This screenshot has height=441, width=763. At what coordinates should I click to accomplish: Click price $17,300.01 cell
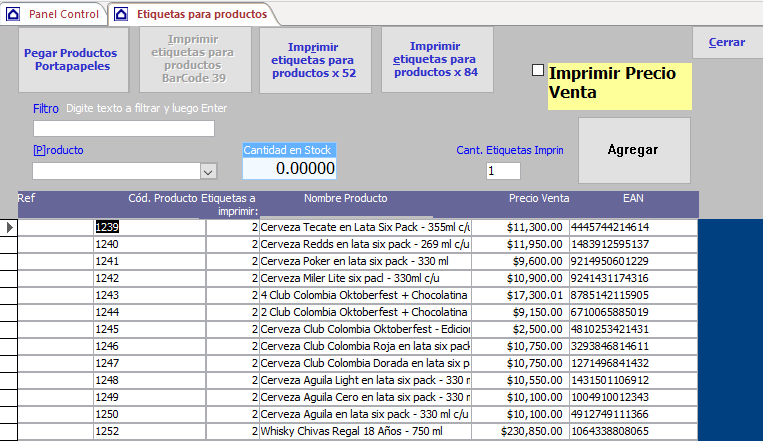click(520, 295)
